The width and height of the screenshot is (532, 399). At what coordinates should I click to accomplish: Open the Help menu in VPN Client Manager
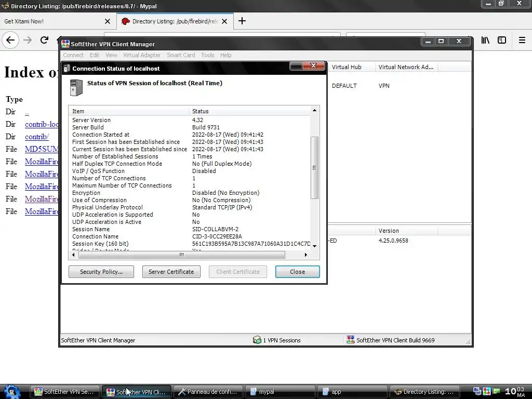coord(225,55)
